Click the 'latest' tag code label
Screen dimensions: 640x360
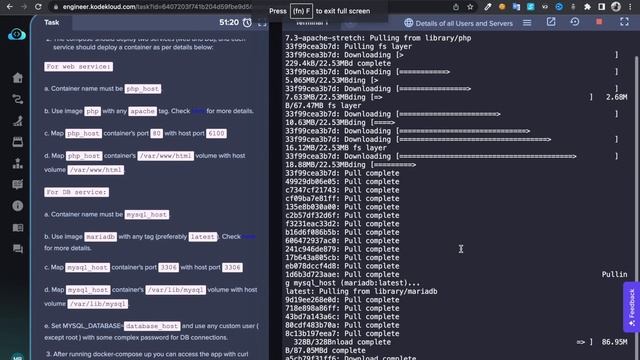tap(202, 237)
